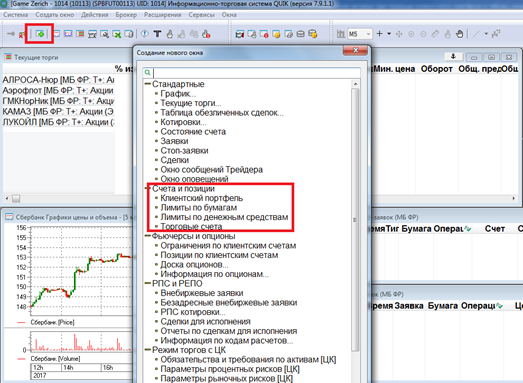Open the dropdown arrow beside plus tool
This screenshot has height=383, width=523.
[389, 34]
